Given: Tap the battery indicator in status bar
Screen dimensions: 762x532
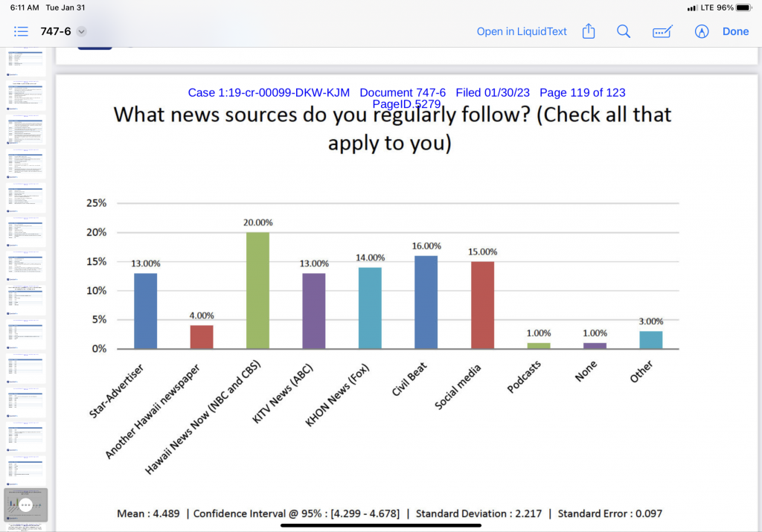Looking at the screenshot, I should tap(743, 7).
